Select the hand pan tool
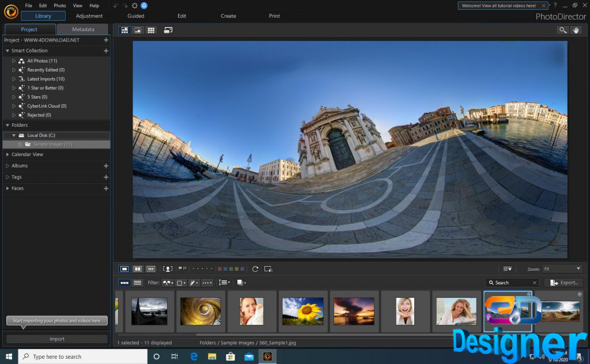This screenshot has height=364, width=590. [x=576, y=30]
